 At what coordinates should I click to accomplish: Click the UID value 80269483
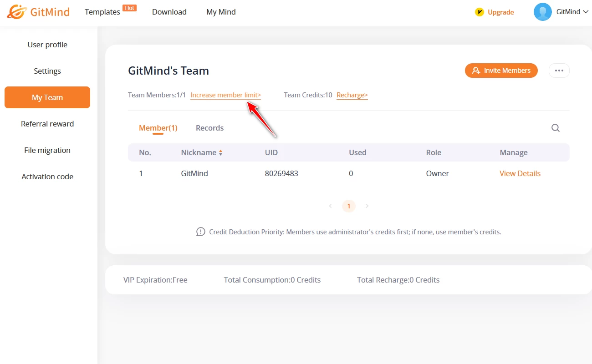click(281, 173)
